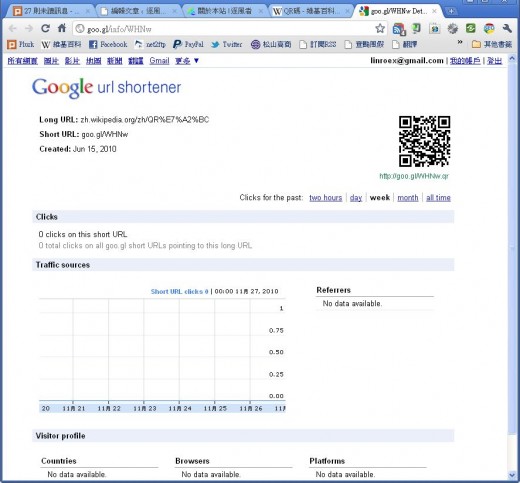Open the 影片 videos link
Image resolution: width=520 pixels, height=483 pixels.
click(72, 61)
